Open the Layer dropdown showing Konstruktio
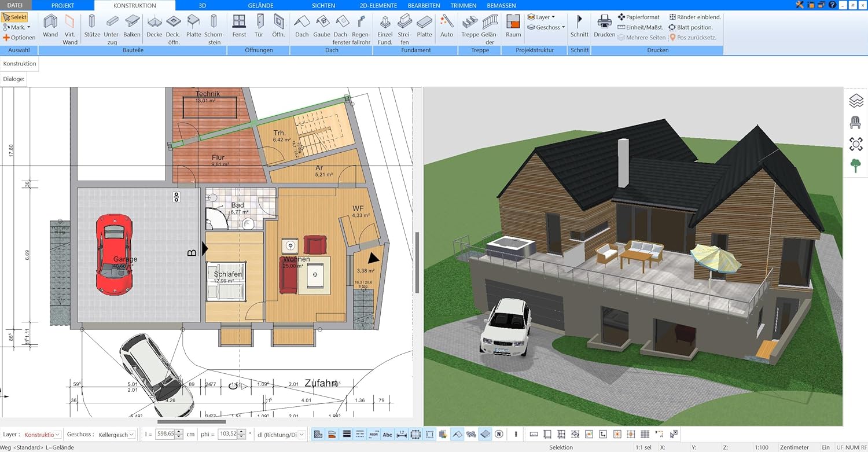The image size is (868, 452). (x=42, y=434)
